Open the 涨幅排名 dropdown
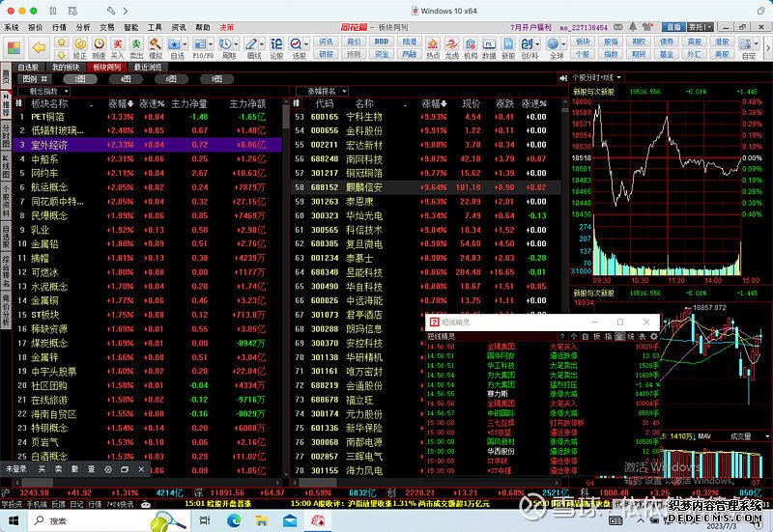 click(x=322, y=91)
